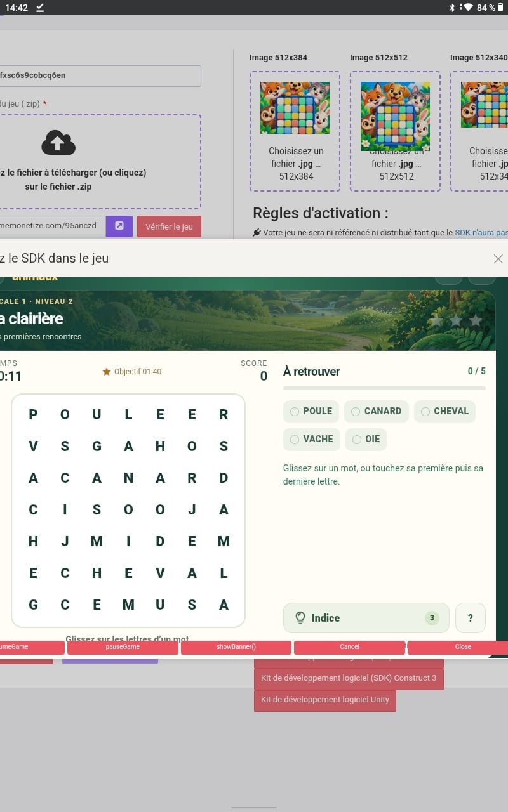The height and width of the screenshot is (812, 508).
Task: Click the Objectif star icon
Action: click(107, 372)
